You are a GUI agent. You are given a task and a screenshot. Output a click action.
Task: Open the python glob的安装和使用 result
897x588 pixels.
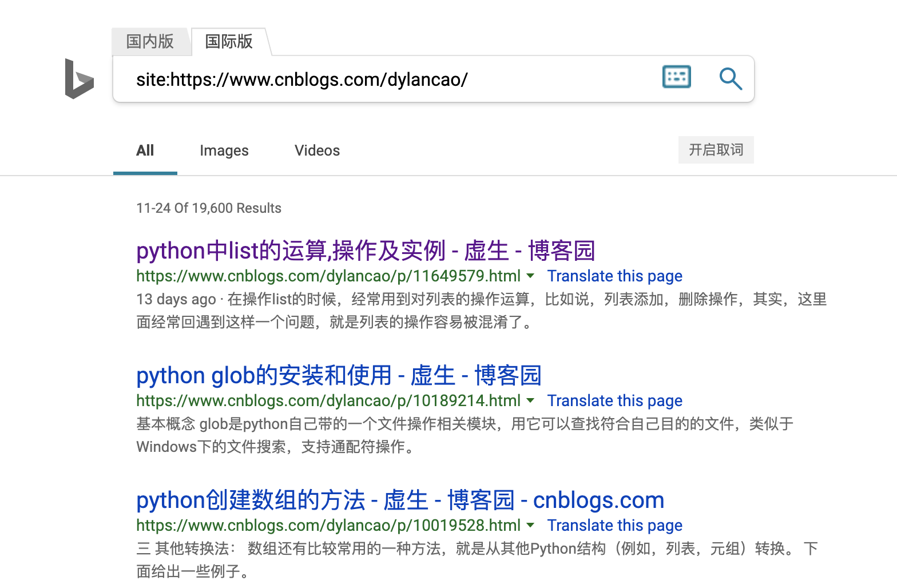(x=339, y=375)
